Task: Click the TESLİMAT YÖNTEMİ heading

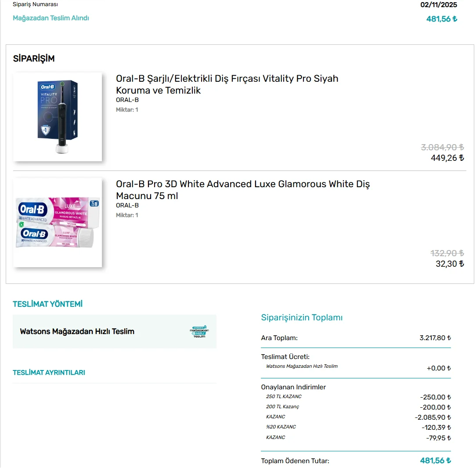Action: [48, 304]
